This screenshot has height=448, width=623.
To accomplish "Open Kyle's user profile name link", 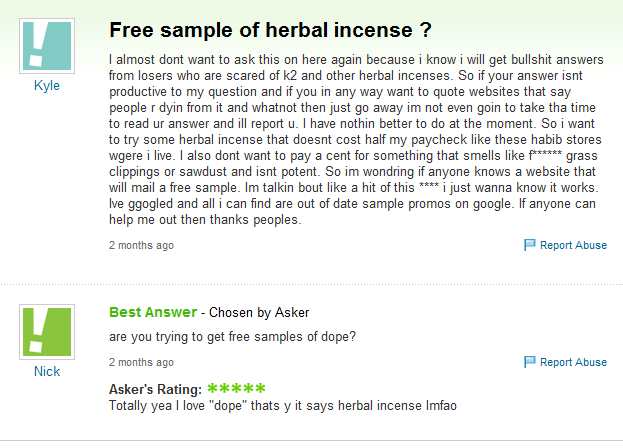I will (x=47, y=86).
